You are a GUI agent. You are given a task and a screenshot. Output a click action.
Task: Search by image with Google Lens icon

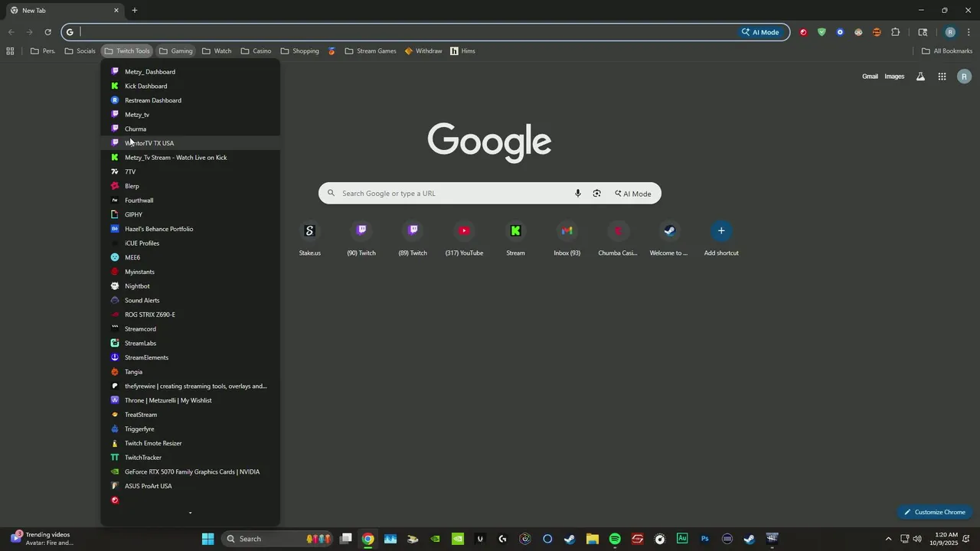(596, 194)
